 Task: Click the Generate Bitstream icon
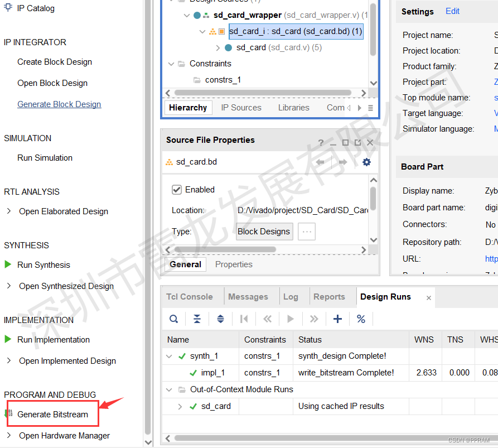tap(9, 413)
